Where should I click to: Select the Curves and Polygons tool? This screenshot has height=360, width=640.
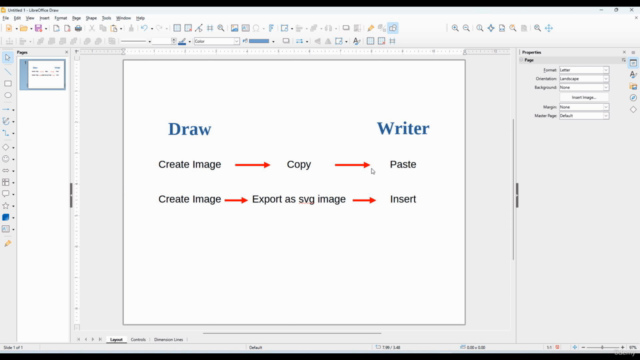tap(6, 121)
